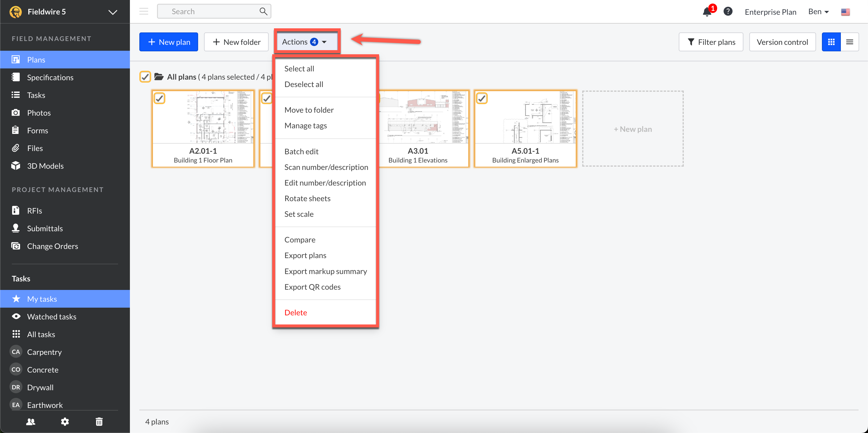The height and width of the screenshot is (433, 868).
Task: Collapse the Actions dropdown button
Action: 304,42
